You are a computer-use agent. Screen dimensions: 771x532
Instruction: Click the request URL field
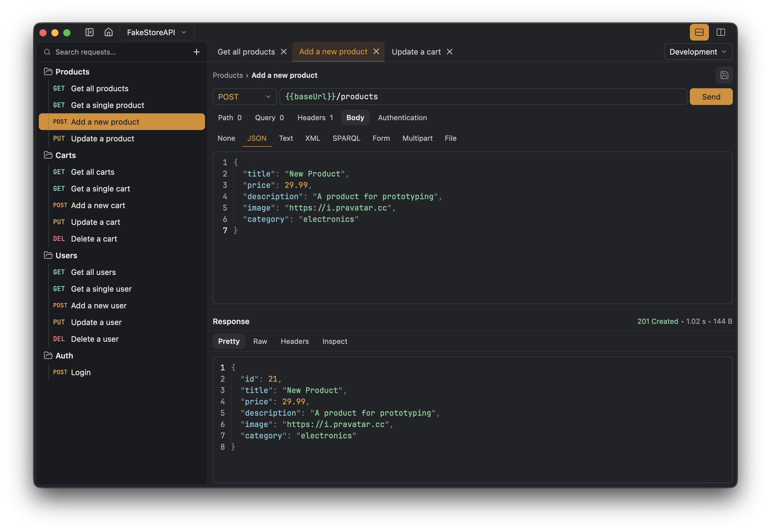tap(483, 97)
